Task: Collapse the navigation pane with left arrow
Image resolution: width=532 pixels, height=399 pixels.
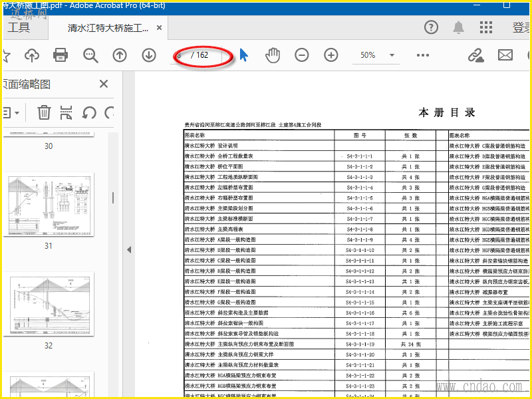Action: point(129,249)
